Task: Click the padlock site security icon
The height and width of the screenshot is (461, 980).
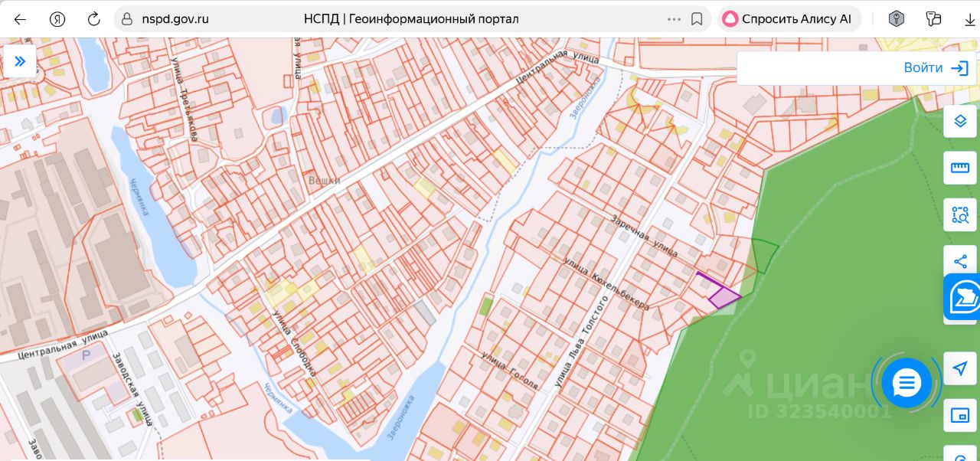Action: 127,19
